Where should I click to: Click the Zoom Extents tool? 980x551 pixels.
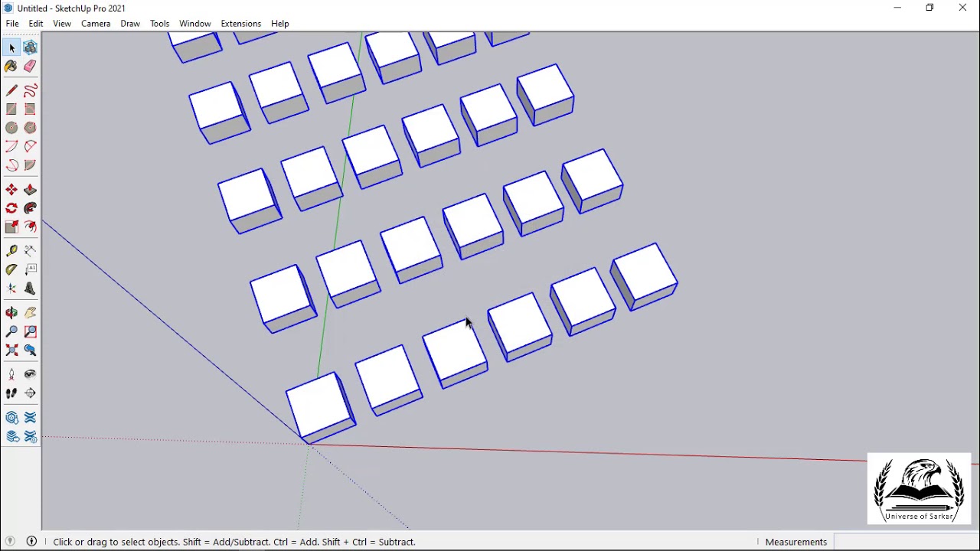[x=11, y=350]
